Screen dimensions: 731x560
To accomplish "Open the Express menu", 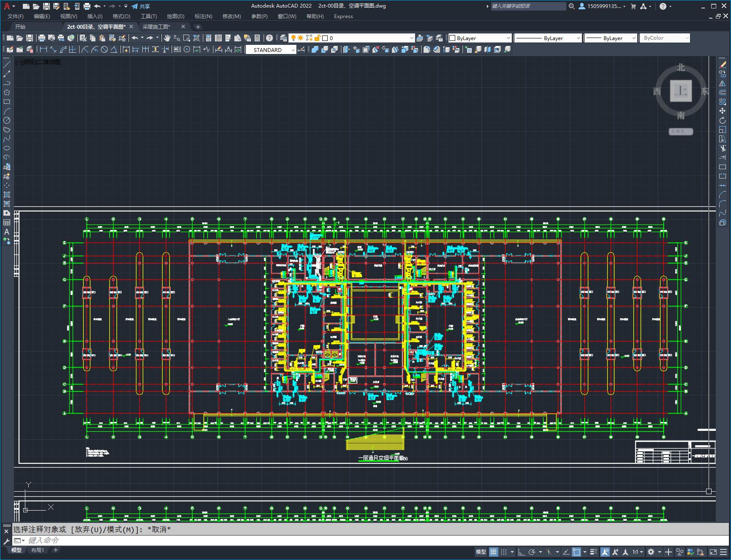I will pyautogui.click(x=343, y=16).
